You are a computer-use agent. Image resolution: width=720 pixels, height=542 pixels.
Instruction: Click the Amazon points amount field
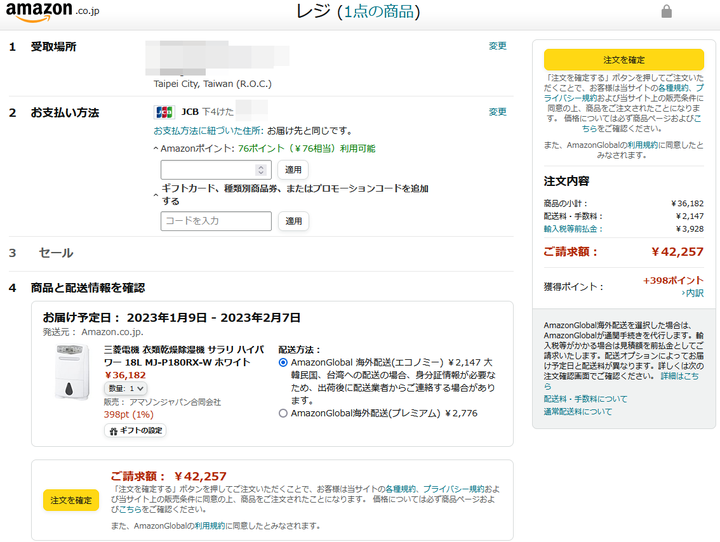(x=216, y=170)
